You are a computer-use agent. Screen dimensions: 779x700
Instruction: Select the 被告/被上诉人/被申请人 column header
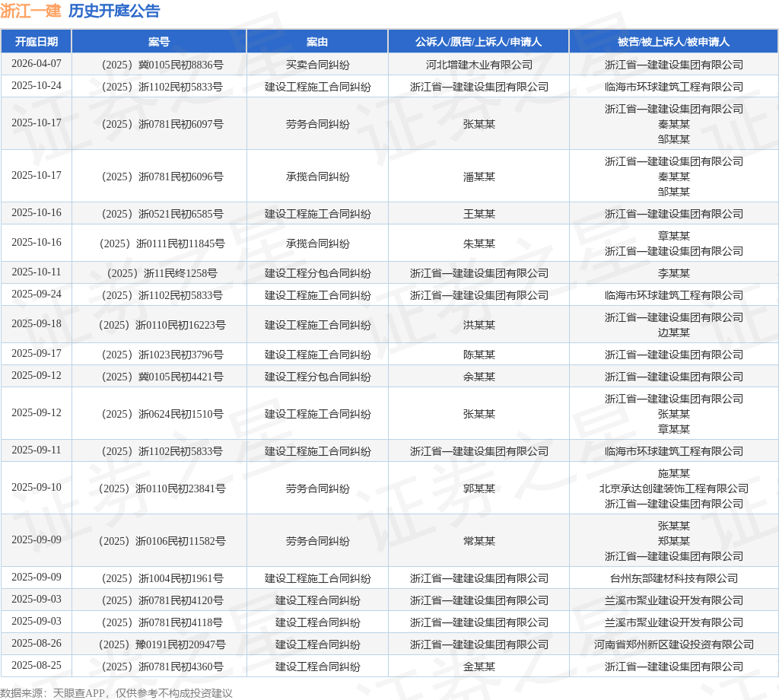[674, 42]
